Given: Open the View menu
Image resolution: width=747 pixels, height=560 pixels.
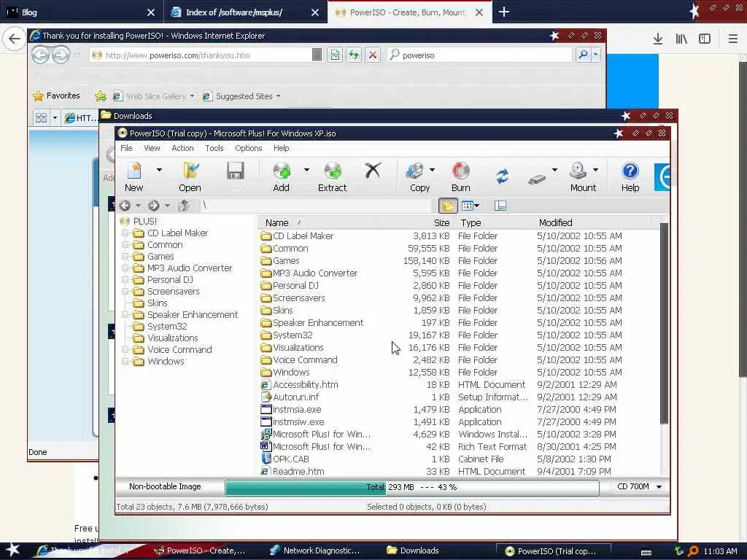Looking at the screenshot, I should click(x=152, y=148).
